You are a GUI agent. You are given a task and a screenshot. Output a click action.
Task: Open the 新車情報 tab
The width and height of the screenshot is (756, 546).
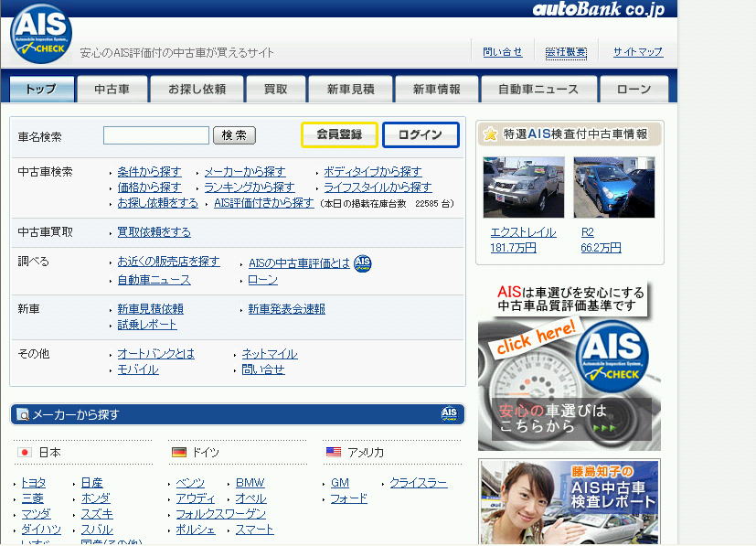point(436,89)
